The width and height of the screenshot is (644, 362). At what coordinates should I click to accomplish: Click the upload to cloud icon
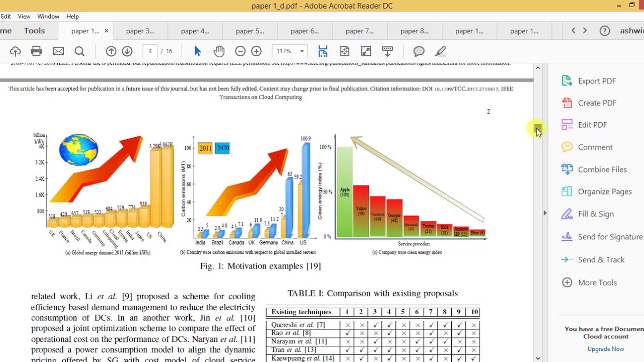click(x=15, y=51)
